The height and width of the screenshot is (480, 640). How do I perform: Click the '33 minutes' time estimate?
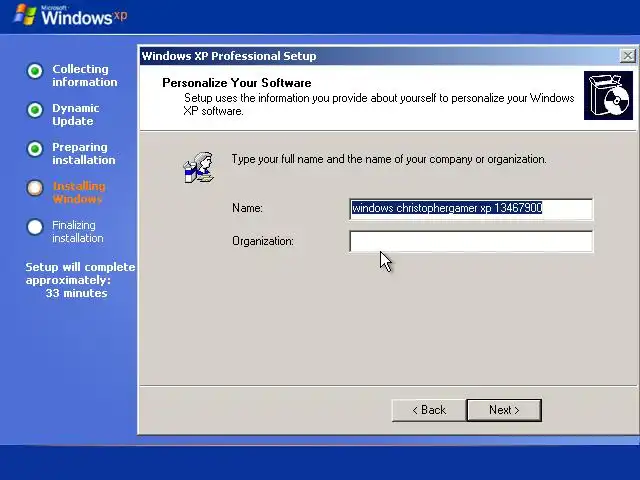coord(76,293)
